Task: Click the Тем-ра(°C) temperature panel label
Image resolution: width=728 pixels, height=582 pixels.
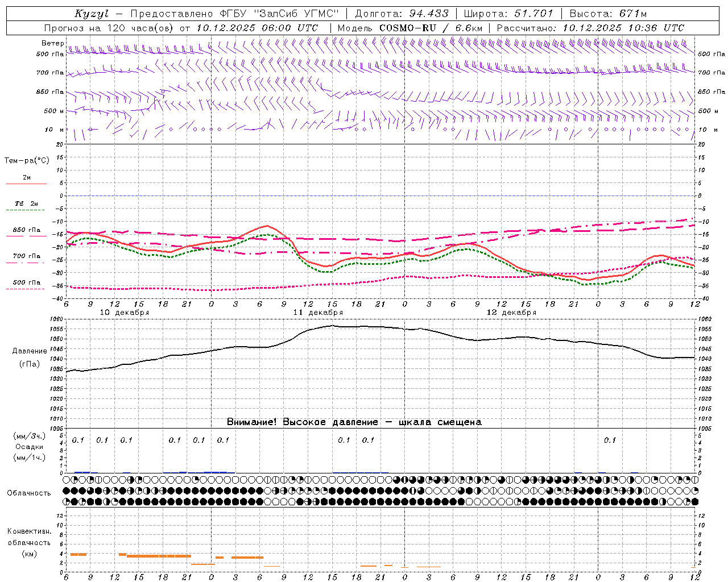Action: point(27,161)
